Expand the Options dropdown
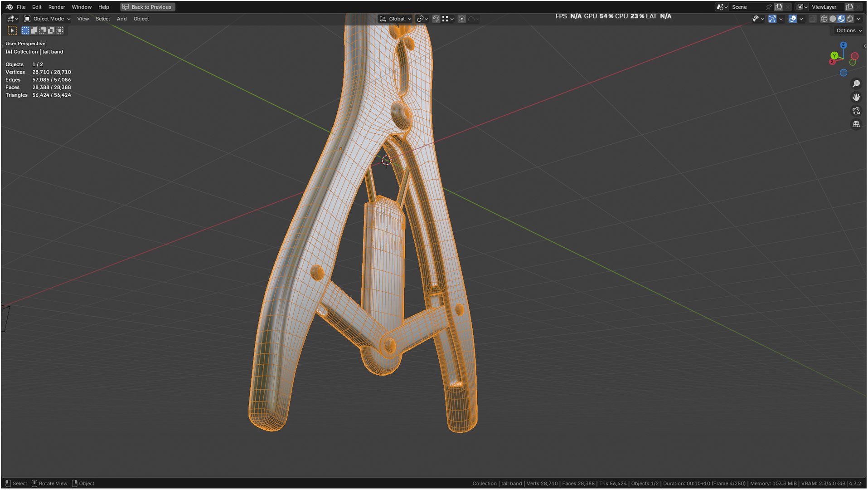Image resolution: width=868 pixels, height=490 pixels. point(848,30)
